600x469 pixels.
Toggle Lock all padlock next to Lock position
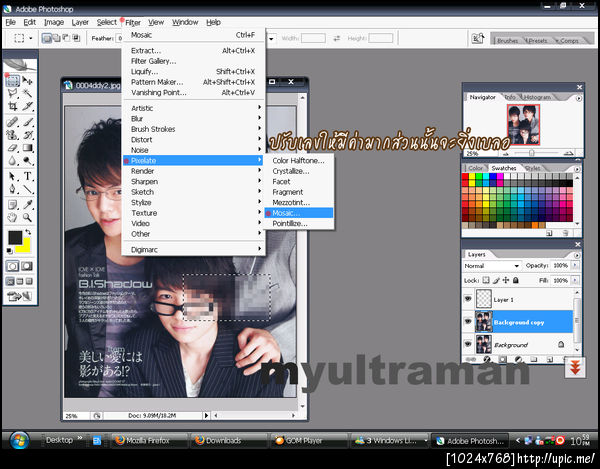click(516, 280)
